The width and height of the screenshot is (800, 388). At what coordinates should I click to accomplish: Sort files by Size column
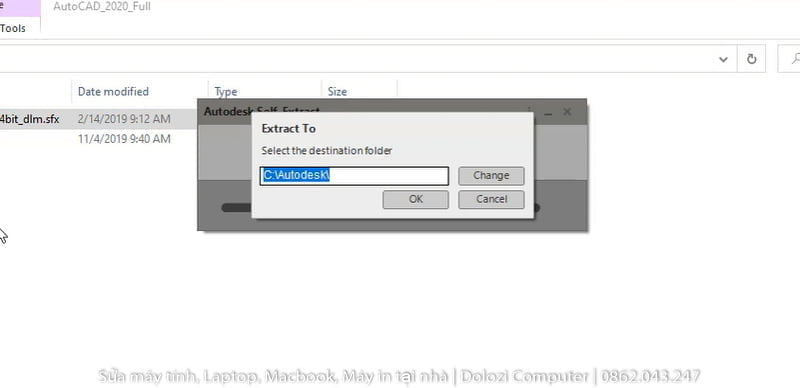(x=337, y=92)
